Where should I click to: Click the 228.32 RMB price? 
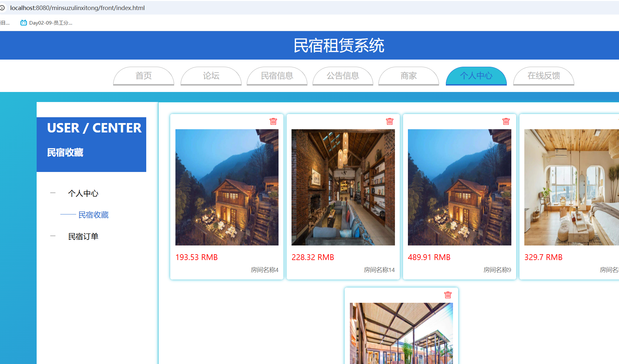[313, 257]
